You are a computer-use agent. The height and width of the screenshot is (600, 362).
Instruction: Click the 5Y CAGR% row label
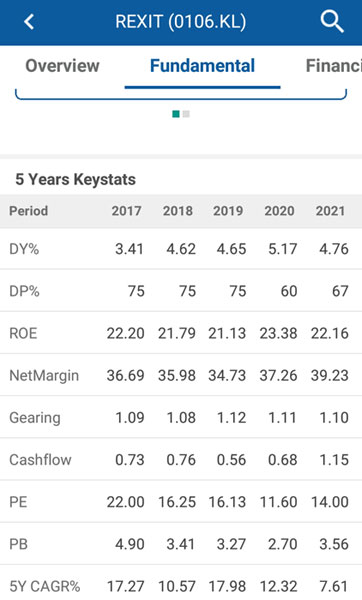pos(45,586)
